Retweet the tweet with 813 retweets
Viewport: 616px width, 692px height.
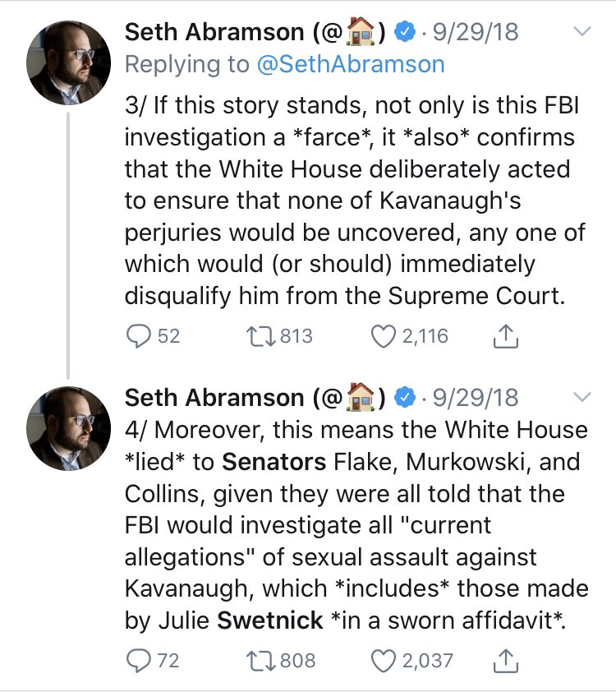tap(261, 336)
